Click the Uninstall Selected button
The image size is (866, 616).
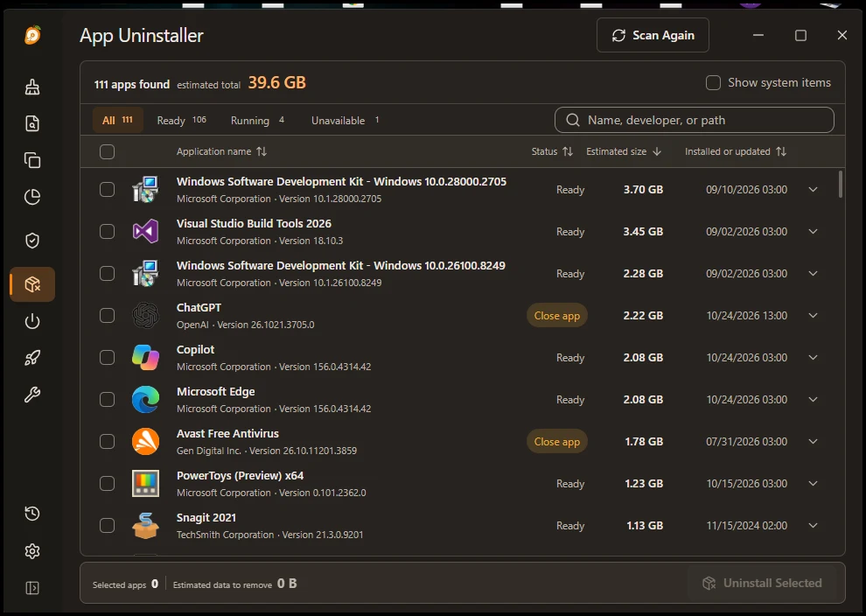click(762, 583)
